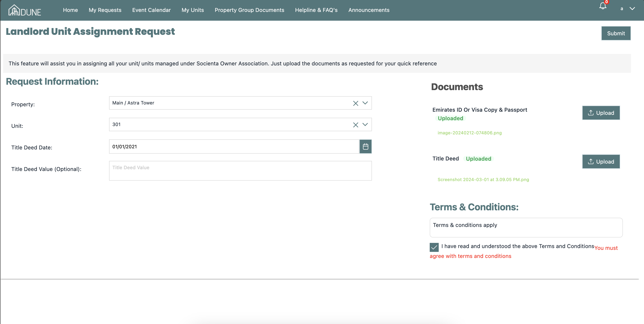
Task: Navigate to My Units
Action: 192,10
